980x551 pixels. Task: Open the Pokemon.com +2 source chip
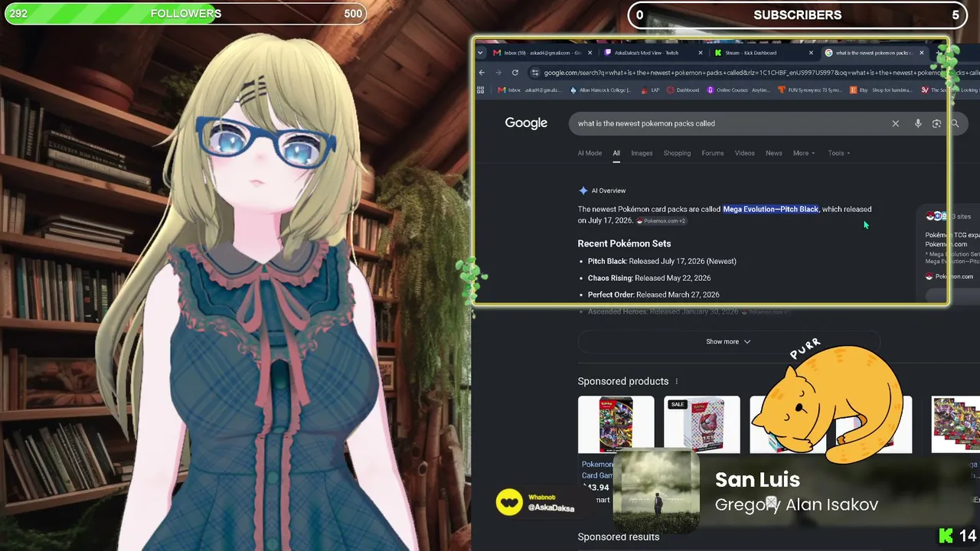click(661, 221)
